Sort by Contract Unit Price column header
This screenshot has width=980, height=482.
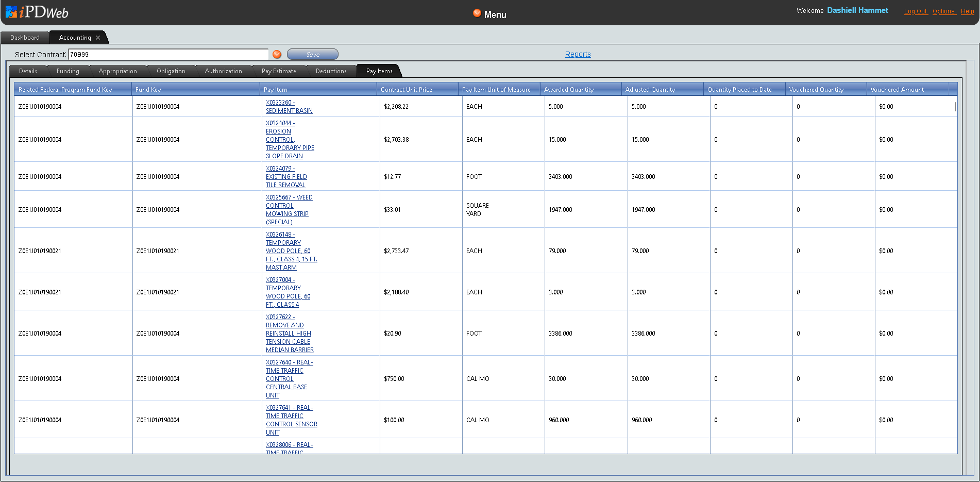click(406, 90)
